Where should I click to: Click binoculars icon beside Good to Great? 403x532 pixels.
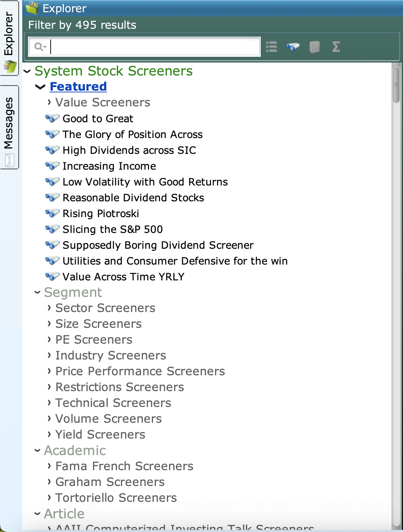[x=52, y=118]
